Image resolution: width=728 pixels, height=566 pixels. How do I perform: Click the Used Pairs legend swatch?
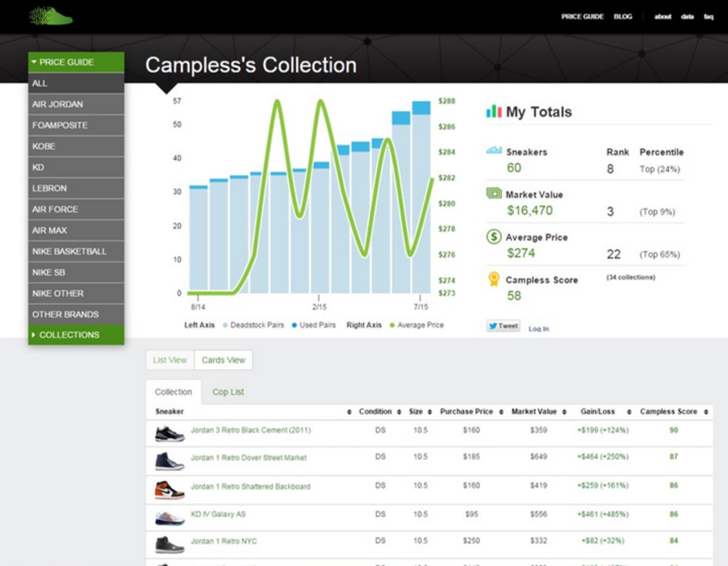294,325
